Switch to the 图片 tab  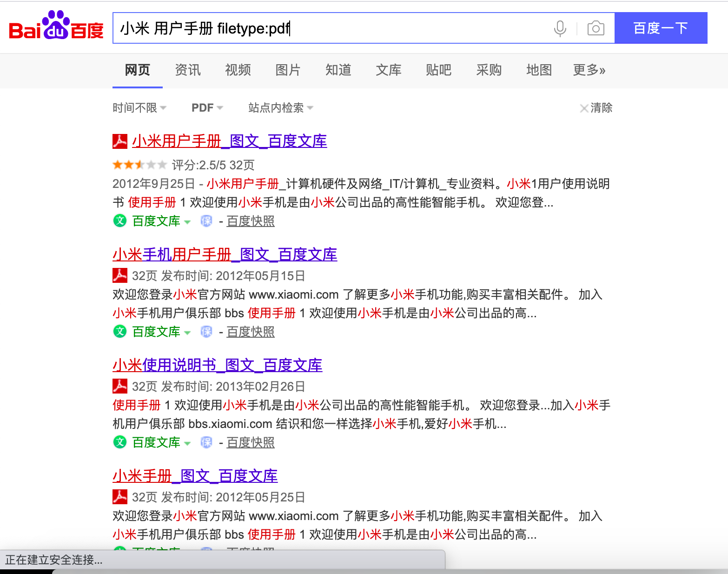[x=288, y=70]
